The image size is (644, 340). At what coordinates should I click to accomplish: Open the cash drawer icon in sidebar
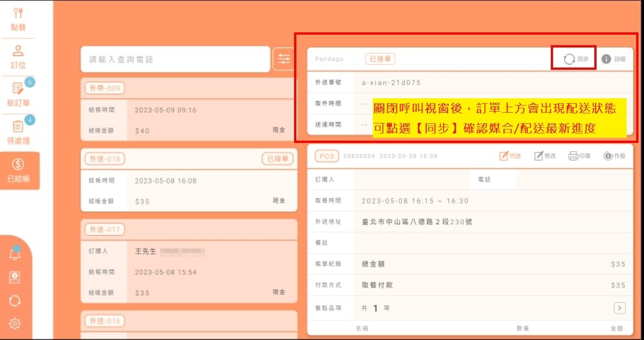15,277
